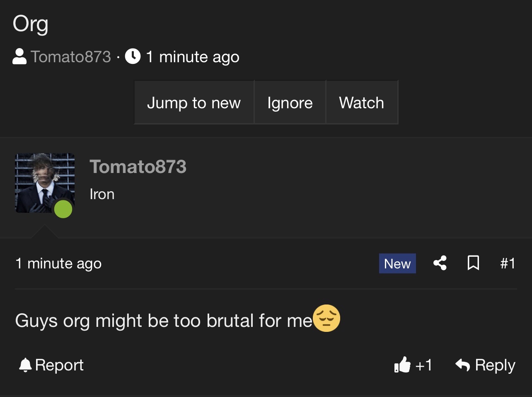Report the post via the bell icon
Image resolution: width=532 pixels, height=397 pixels.
pos(25,365)
